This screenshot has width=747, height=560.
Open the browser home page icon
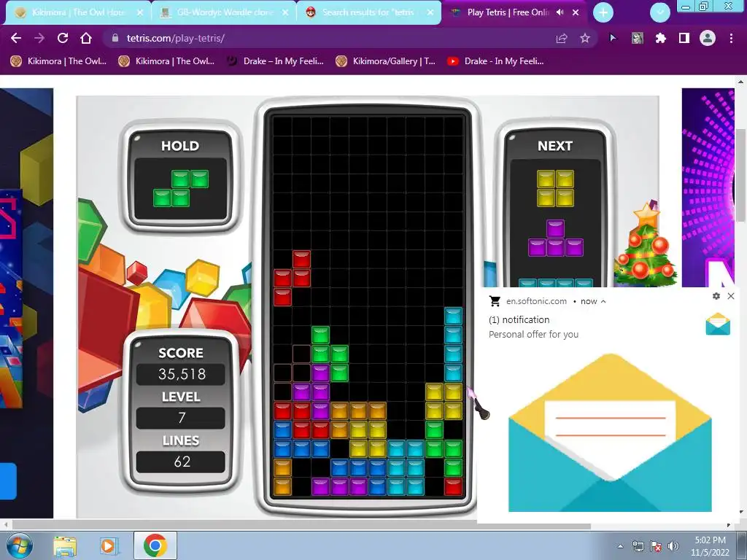click(86, 38)
